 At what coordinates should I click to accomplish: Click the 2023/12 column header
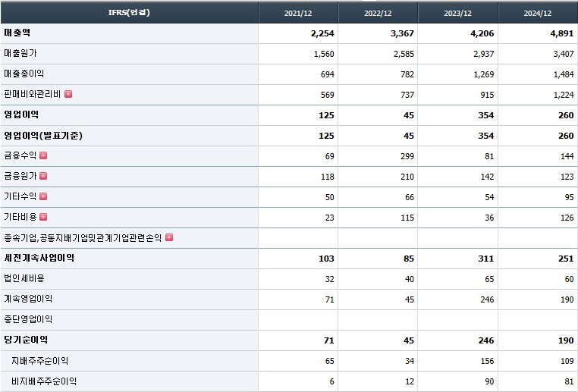458,13
